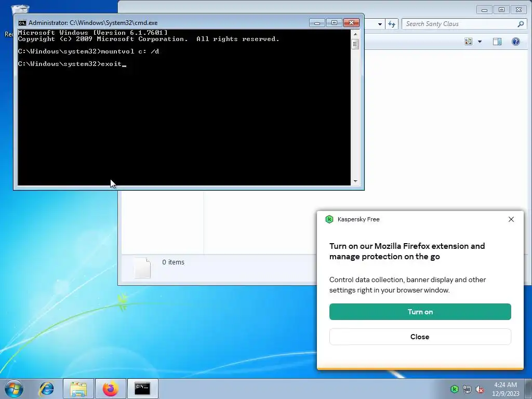This screenshot has width=532, height=399.
Task: Click the Explorer help question mark icon
Action: click(x=516, y=42)
